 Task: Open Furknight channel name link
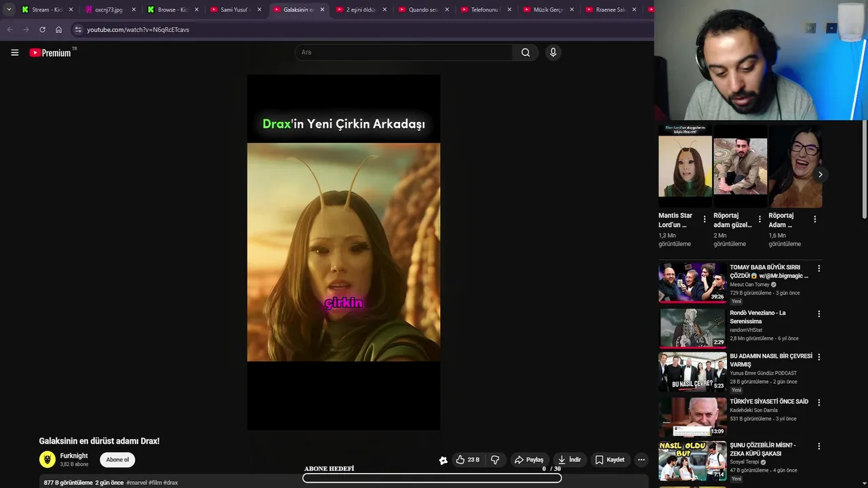(74, 456)
